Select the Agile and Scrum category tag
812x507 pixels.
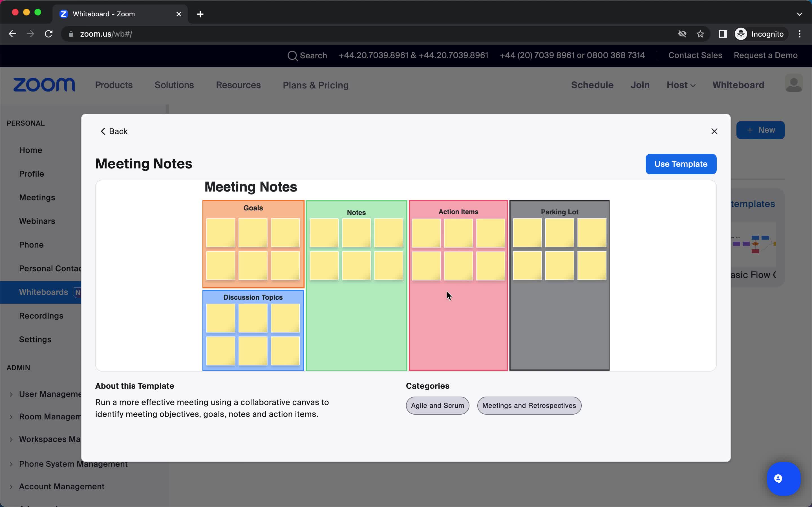(437, 405)
